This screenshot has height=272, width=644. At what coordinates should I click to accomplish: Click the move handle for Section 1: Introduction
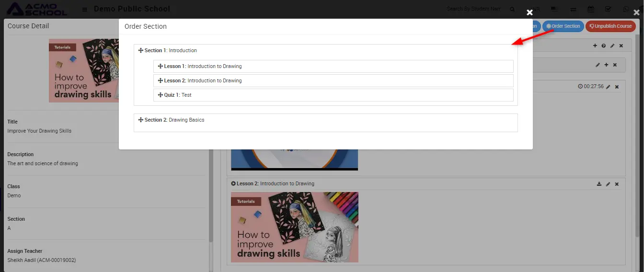pyautogui.click(x=141, y=51)
